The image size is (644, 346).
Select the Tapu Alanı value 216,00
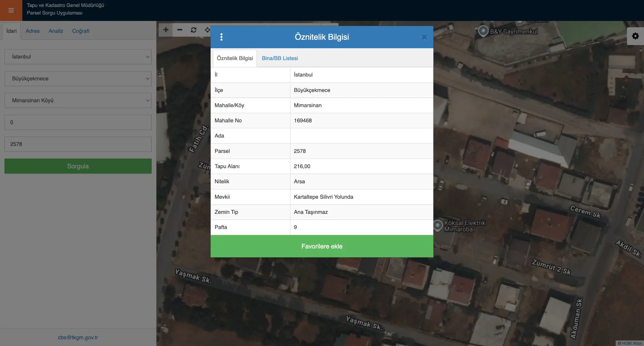click(x=302, y=166)
